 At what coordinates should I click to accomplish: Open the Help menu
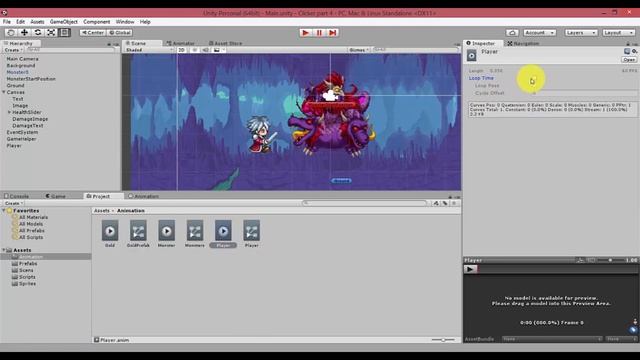(x=145, y=22)
